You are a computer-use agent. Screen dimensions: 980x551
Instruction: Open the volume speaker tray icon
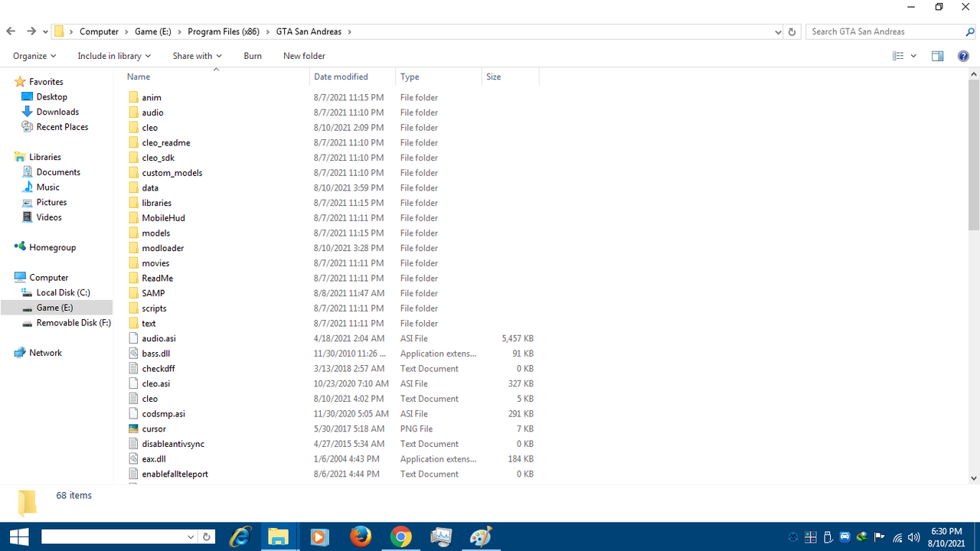pyautogui.click(x=913, y=537)
